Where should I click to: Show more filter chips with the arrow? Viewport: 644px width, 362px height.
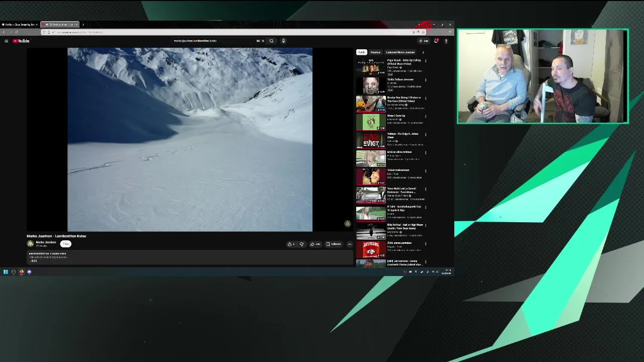pos(423,52)
